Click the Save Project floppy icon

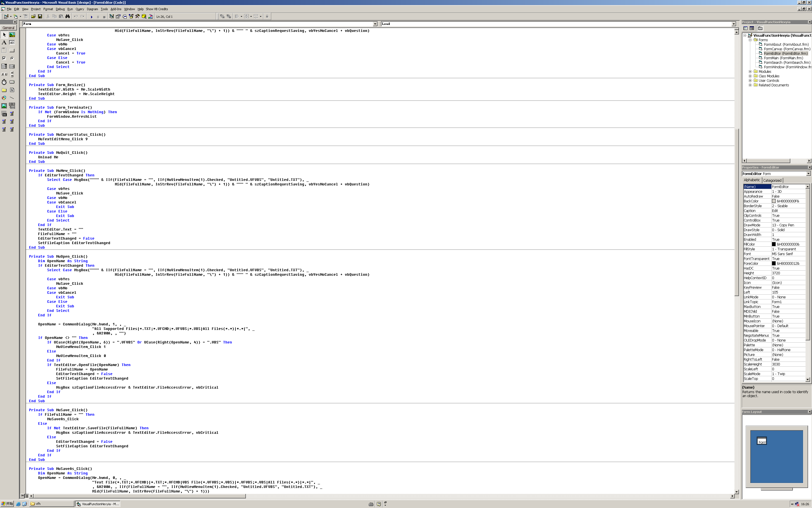coord(40,16)
